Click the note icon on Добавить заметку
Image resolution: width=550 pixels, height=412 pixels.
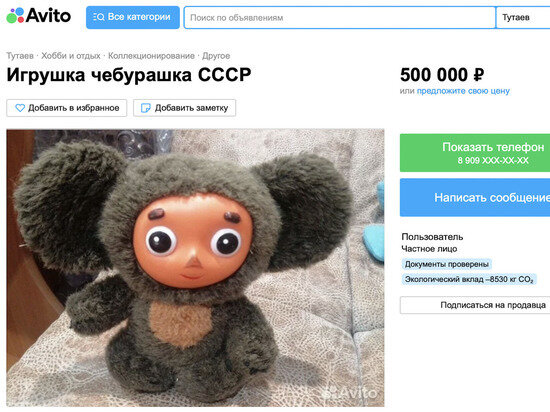(145, 108)
